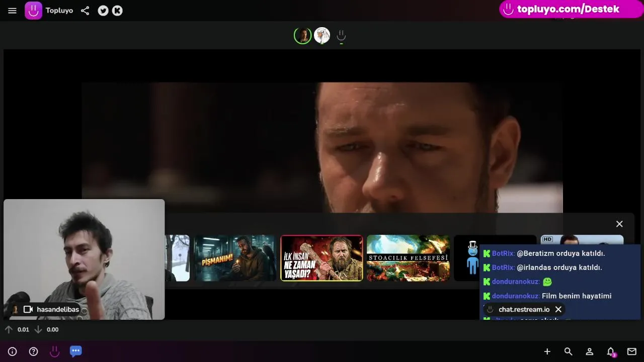This screenshot has height=362, width=644.
Task: Open the Kick icon in header
Action: coord(117,11)
